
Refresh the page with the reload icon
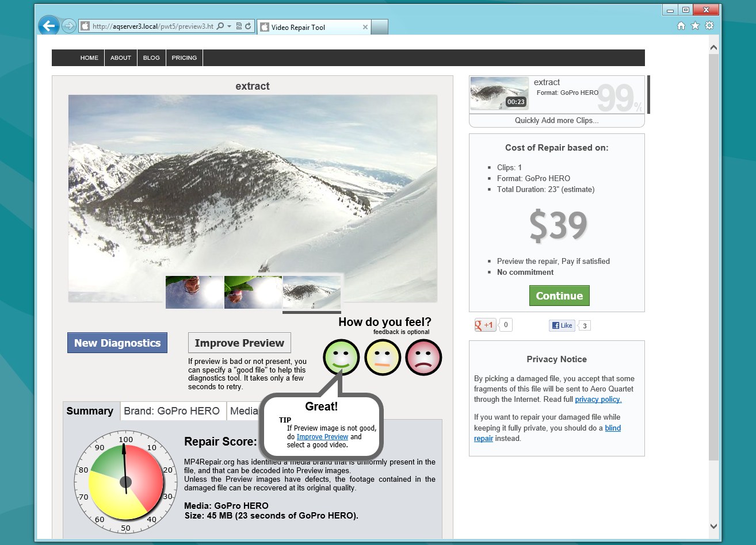248,26
